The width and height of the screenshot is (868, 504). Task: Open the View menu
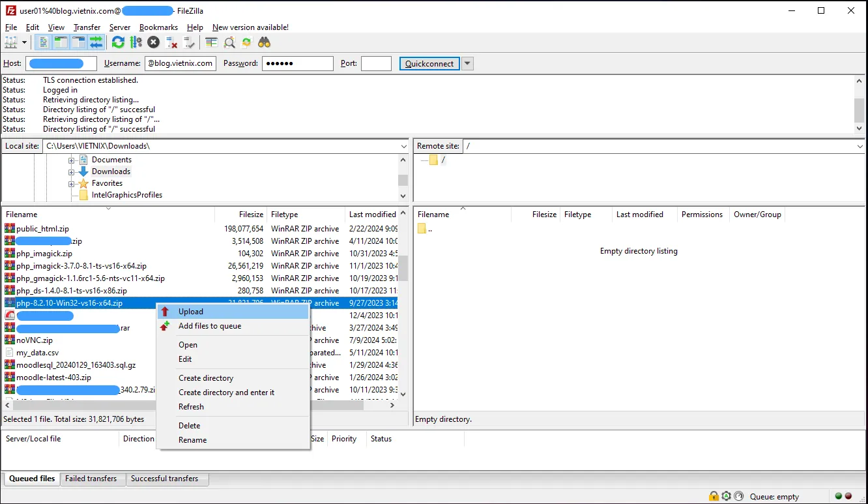click(x=57, y=27)
